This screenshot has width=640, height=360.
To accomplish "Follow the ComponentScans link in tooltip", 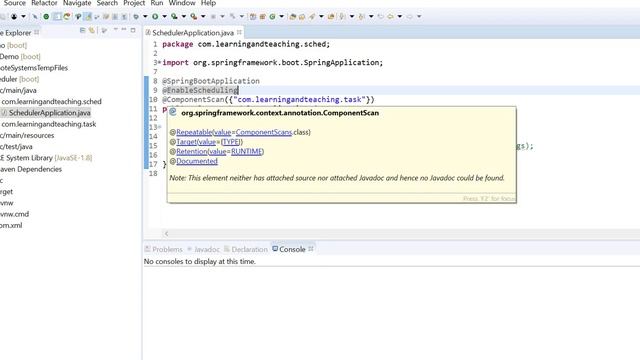I will coord(264,132).
